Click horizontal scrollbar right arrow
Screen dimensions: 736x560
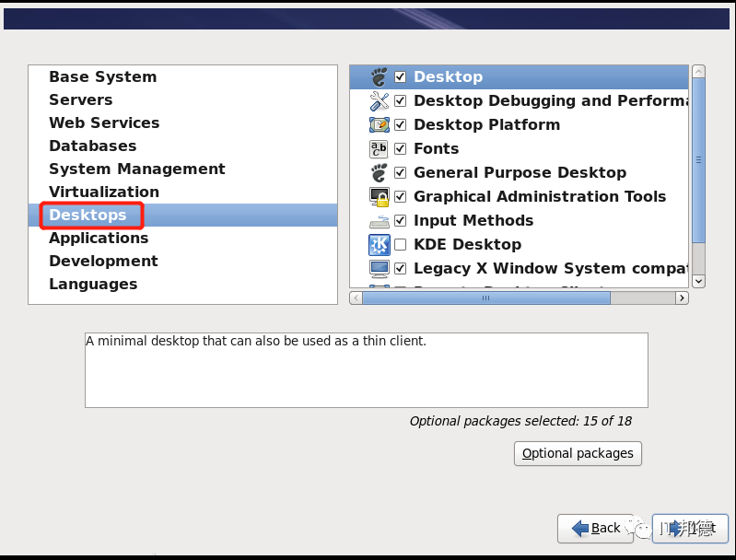coord(682,297)
